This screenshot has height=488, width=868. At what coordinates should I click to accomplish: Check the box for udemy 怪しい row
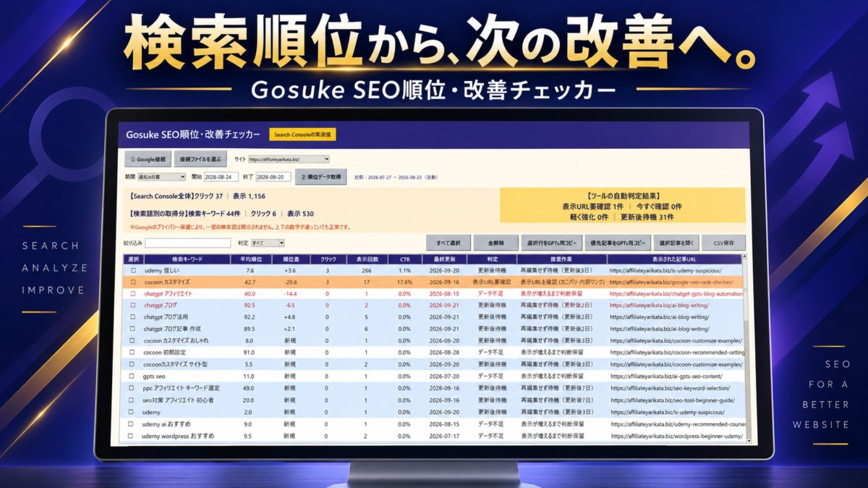pos(132,270)
